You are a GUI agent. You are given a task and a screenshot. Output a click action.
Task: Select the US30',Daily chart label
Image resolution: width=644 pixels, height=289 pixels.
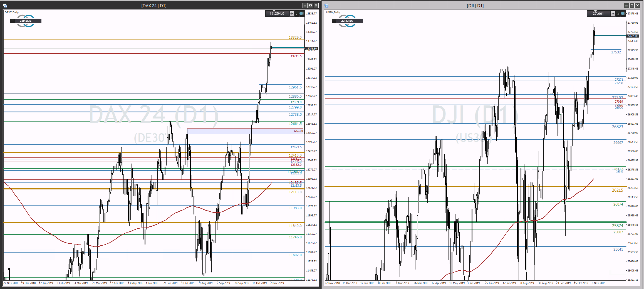333,13
